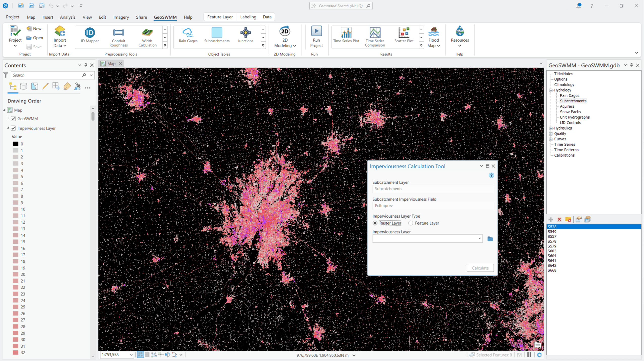Viewport: 644px width, 361px height.
Task: Click Run Project to execute the simulation
Action: click(316, 37)
